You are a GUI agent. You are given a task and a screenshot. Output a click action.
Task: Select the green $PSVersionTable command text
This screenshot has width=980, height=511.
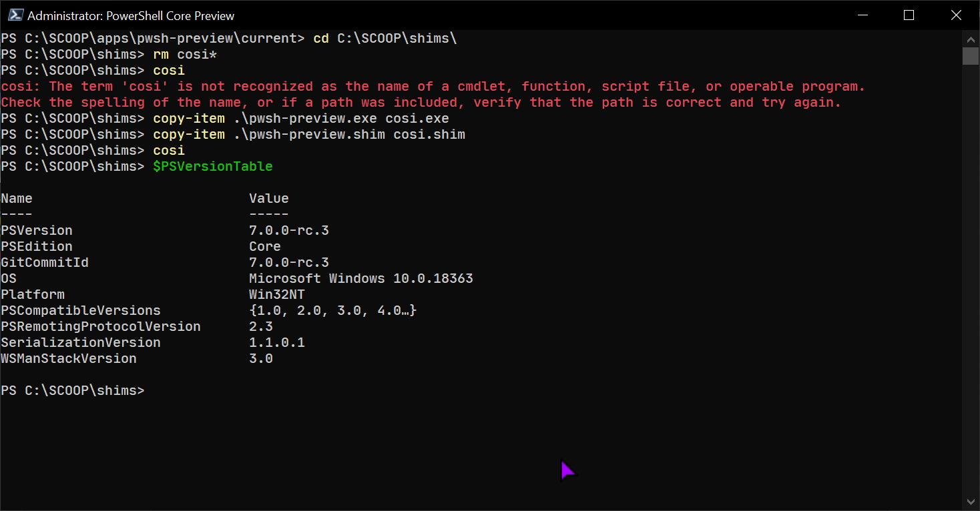pos(212,166)
